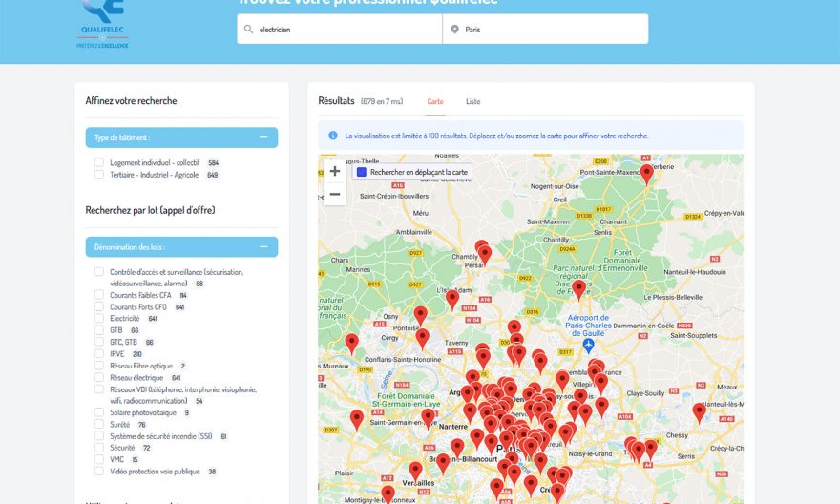The image size is (840, 504).
Task: Zoom in on the map
Action: [x=335, y=172]
